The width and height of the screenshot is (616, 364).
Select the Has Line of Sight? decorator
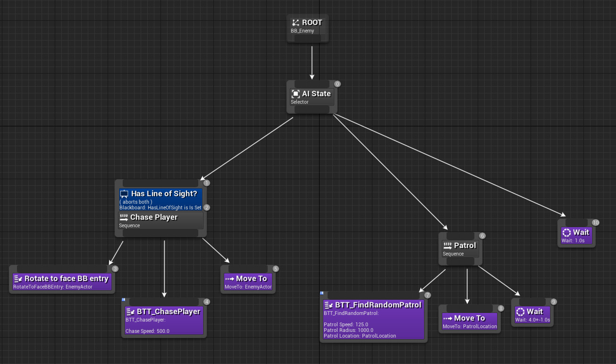[160, 198]
